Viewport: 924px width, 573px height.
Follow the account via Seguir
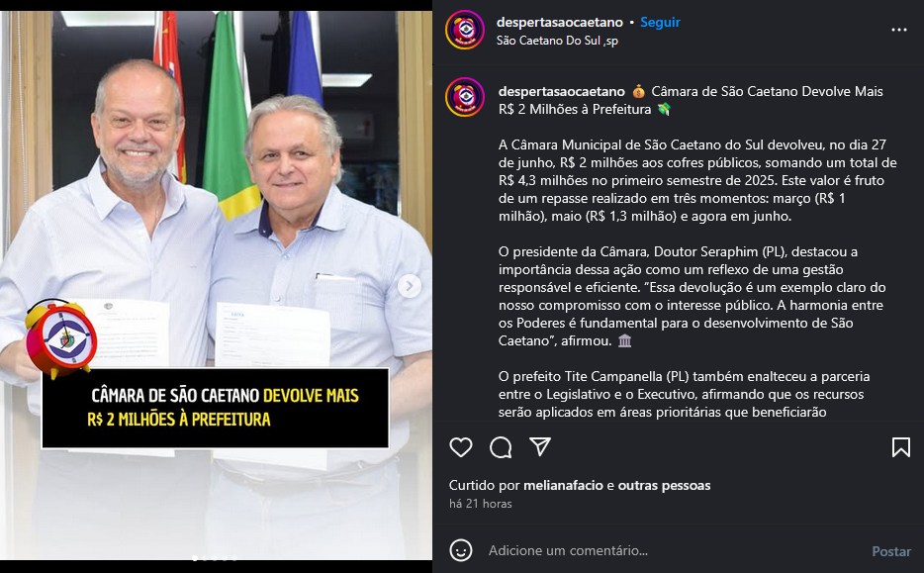pos(660,23)
